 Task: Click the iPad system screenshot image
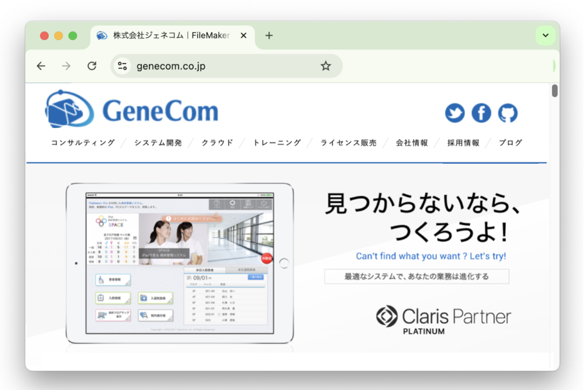pos(180,263)
